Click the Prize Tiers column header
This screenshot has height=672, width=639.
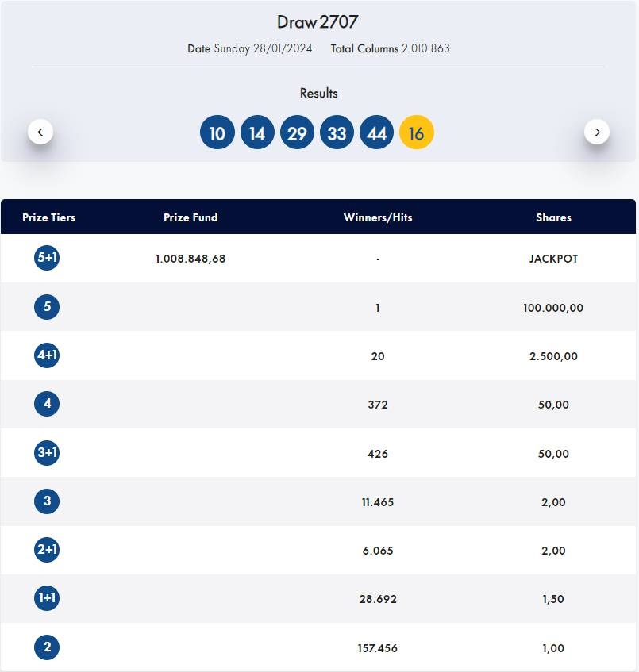(49, 217)
